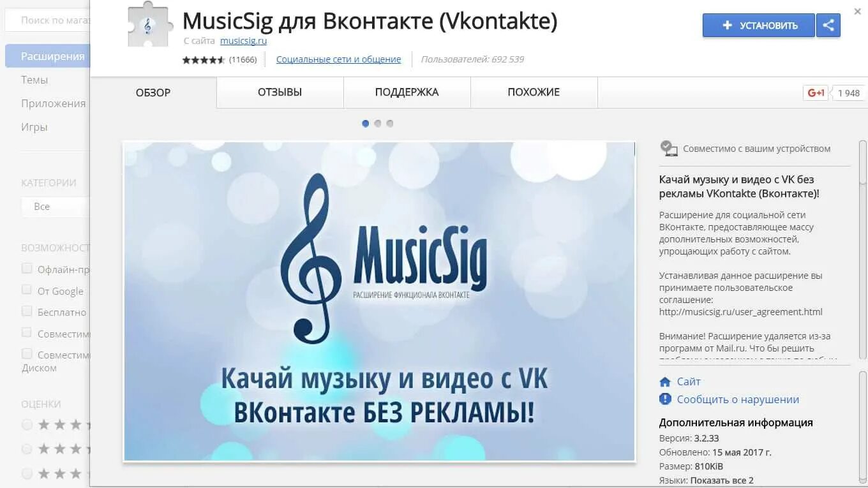Select Игры in the store sidebar

coord(34,127)
